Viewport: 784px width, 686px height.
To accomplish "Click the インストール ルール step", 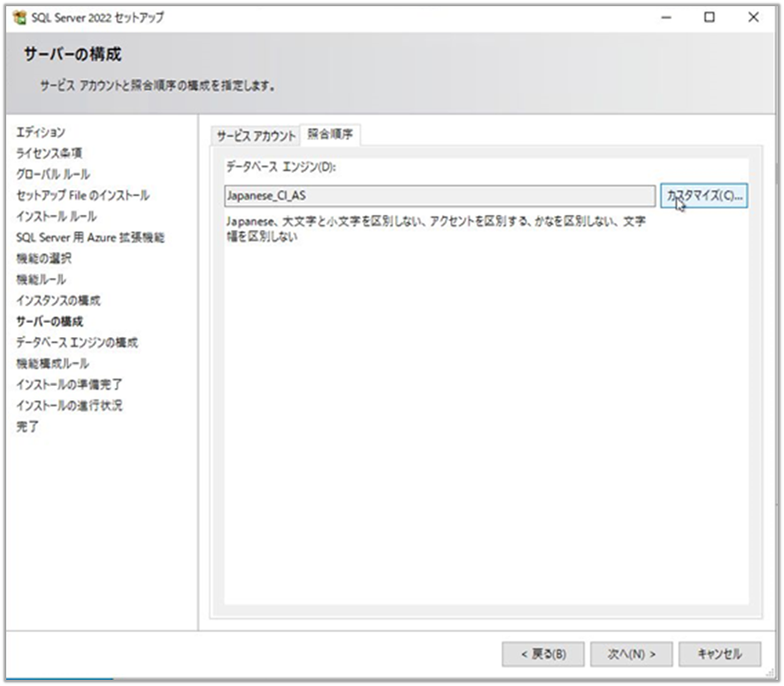I will [x=57, y=216].
